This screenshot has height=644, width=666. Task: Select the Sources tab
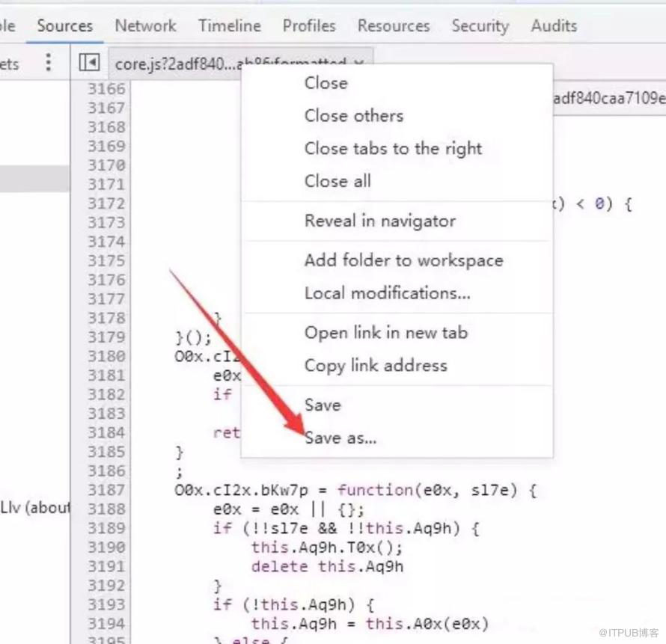tap(64, 26)
